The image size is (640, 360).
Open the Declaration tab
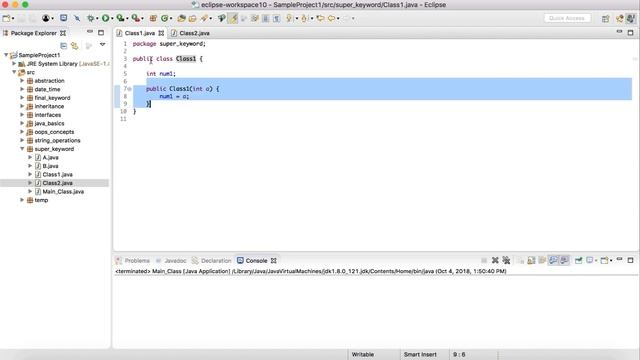211,260
